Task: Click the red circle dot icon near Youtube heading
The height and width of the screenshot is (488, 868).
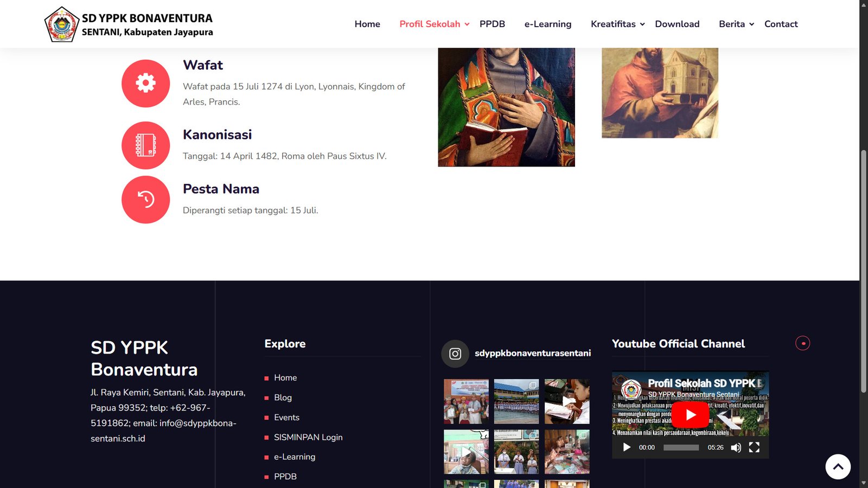Action: click(x=803, y=343)
